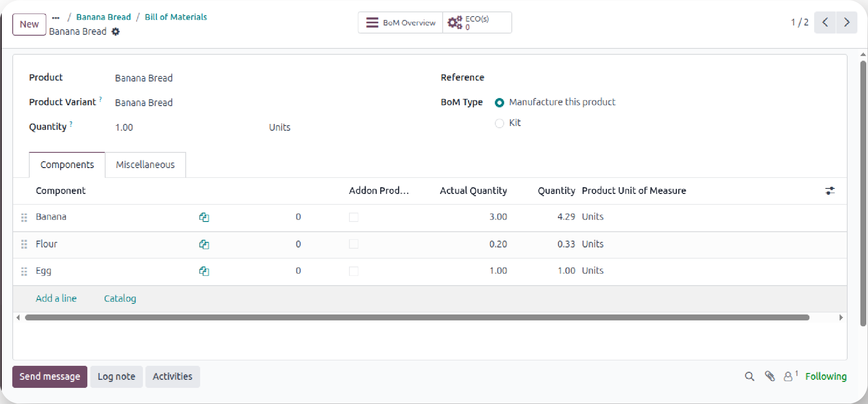The image size is (868, 404).
Task: Open the copy icon on the Banana row
Action: tap(204, 217)
